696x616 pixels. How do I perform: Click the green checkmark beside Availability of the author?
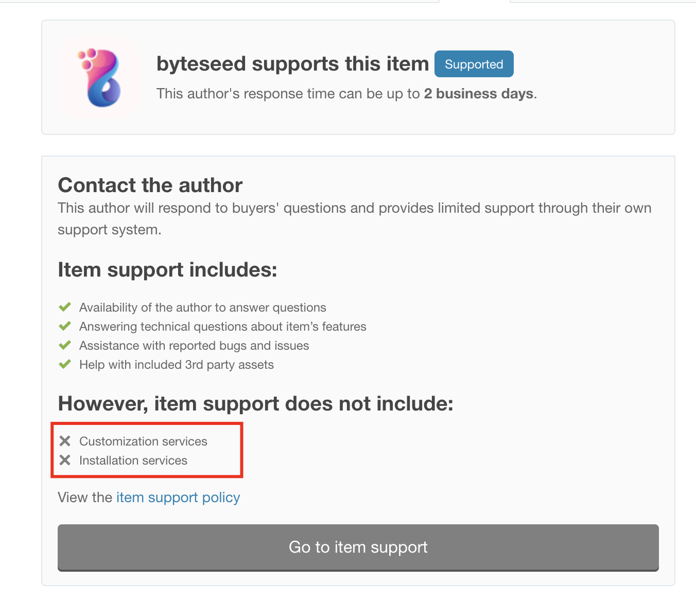(x=65, y=307)
